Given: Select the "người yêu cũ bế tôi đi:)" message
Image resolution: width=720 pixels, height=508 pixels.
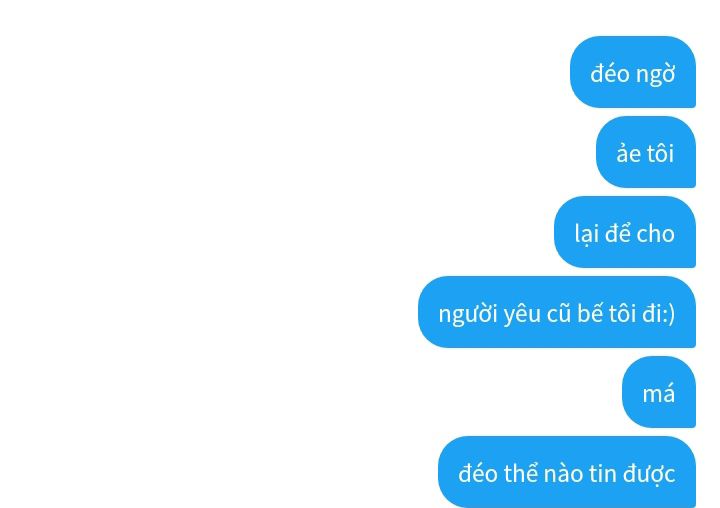Looking at the screenshot, I should pos(557,312).
